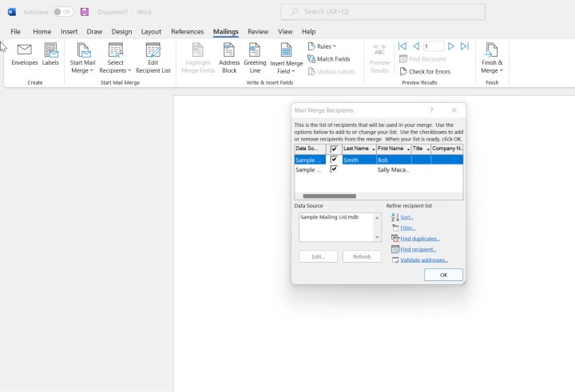Click the Check for Errors icon
Viewport: 575px width, 392px height.
pyautogui.click(x=404, y=72)
